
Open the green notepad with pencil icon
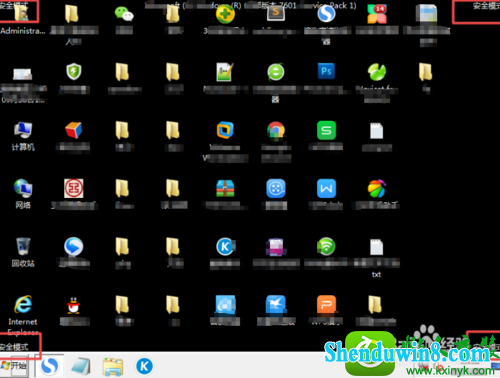tap(225, 72)
